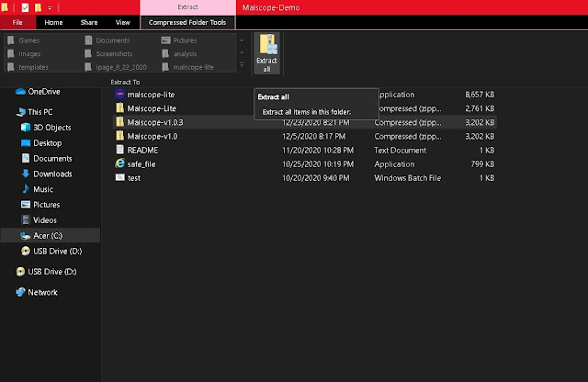
Task: Select the Acer (C:) drive
Action: 50,235
